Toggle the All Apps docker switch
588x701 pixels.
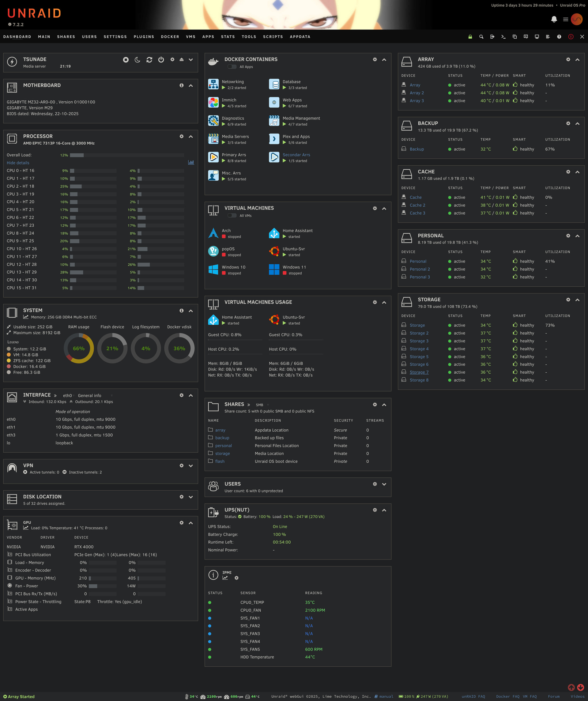(232, 67)
